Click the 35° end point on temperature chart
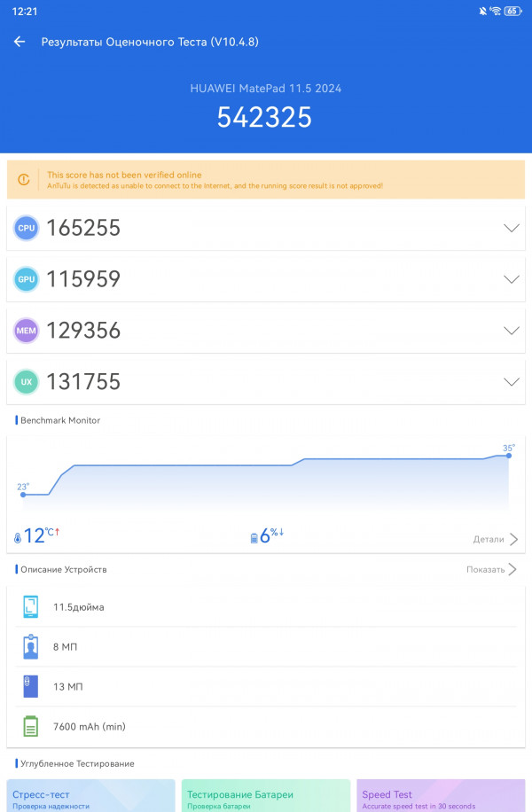This screenshot has height=812, width=532. [x=509, y=455]
